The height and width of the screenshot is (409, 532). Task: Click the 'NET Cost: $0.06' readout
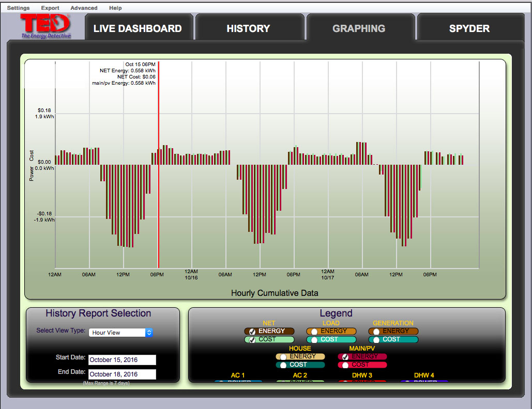pyautogui.click(x=136, y=77)
